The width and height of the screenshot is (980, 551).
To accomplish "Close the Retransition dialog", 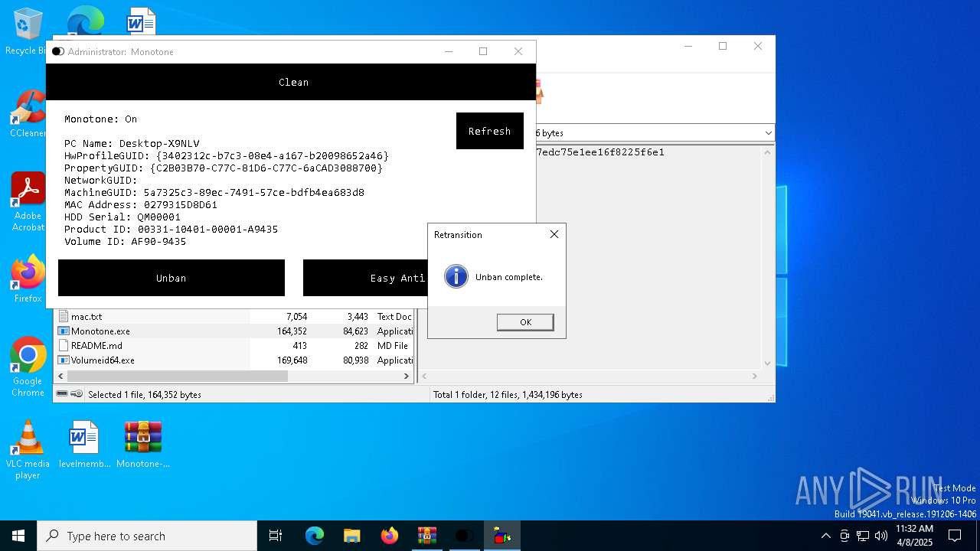I will click(554, 234).
